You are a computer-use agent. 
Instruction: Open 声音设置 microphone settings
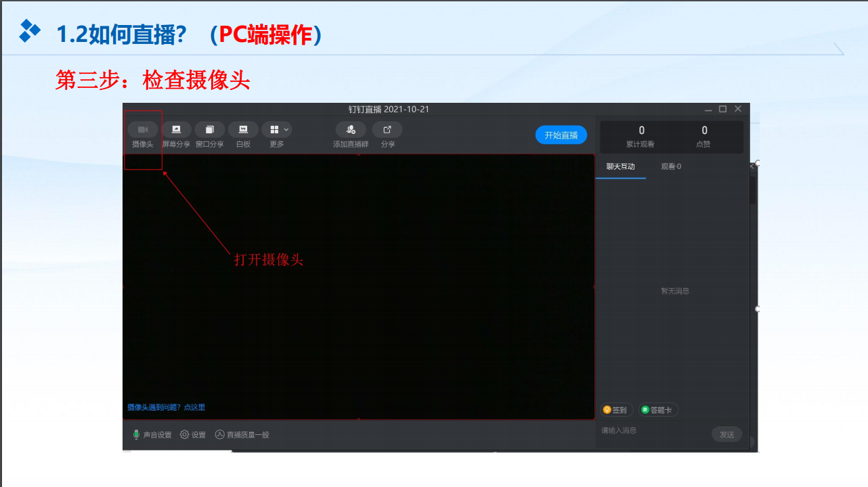click(x=152, y=435)
